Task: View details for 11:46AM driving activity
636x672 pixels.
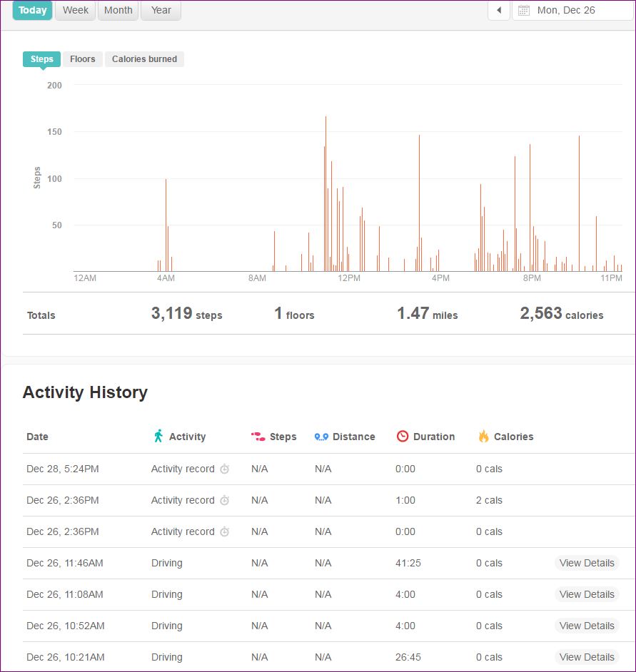Action: 586,563
